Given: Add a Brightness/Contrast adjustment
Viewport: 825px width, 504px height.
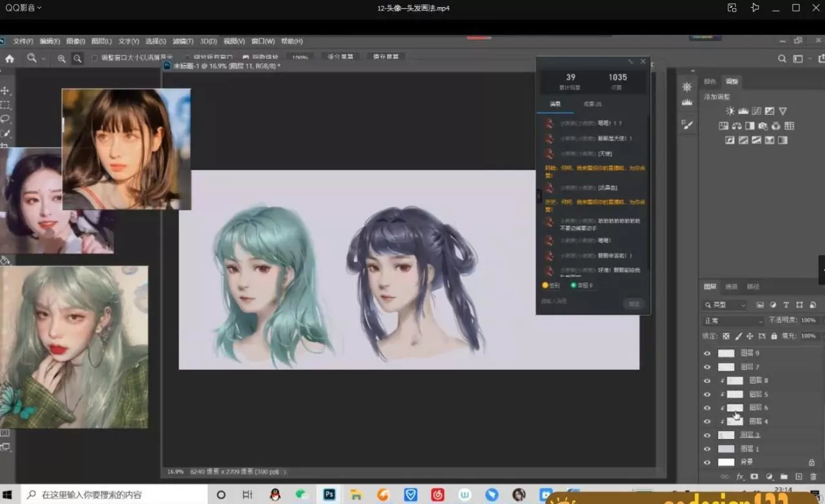Looking at the screenshot, I should click(x=730, y=111).
